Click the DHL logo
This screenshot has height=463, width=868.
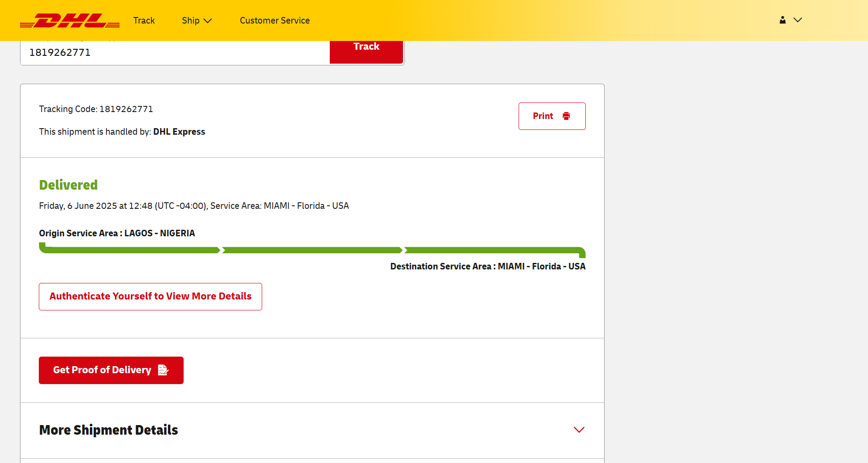click(x=70, y=20)
